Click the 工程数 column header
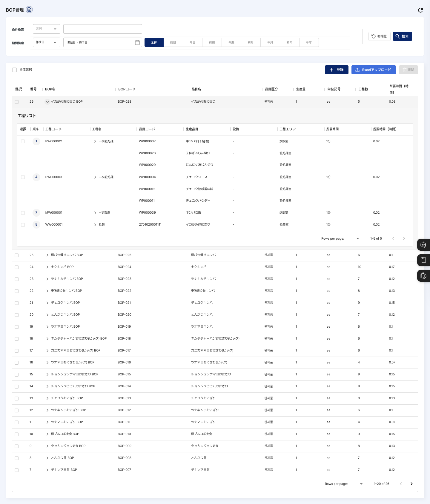 pyautogui.click(x=363, y=89)
